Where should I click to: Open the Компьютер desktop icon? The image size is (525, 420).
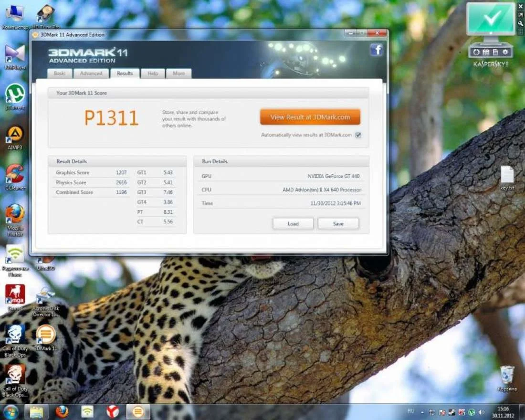14,16
